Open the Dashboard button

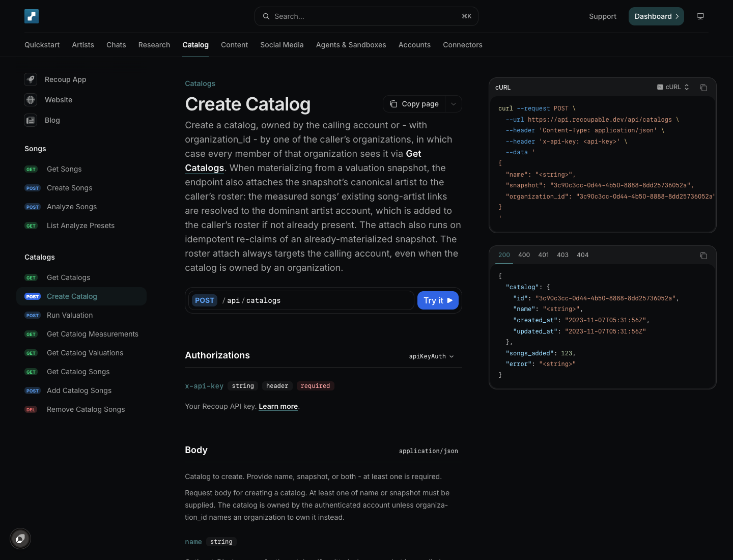click(656, 16)
